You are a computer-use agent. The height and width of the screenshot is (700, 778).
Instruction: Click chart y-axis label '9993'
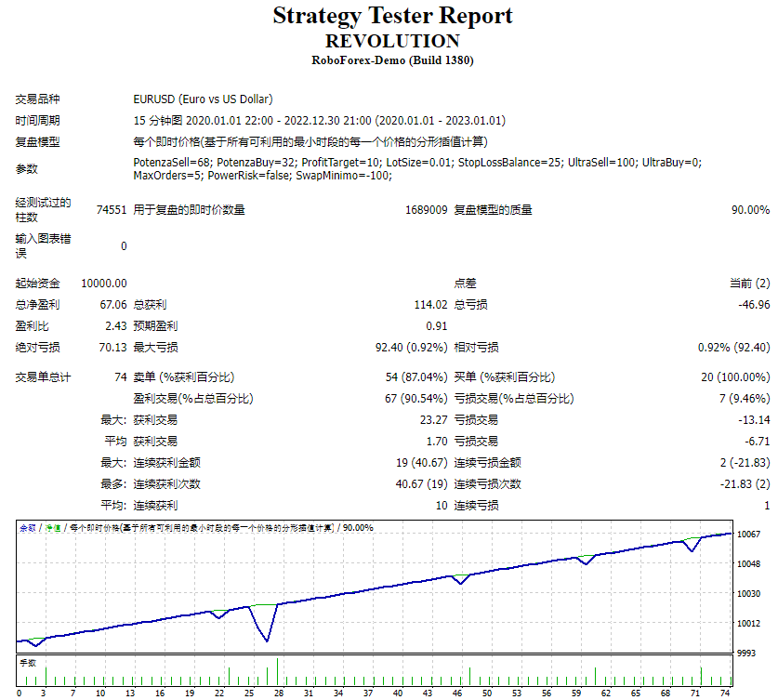point(746,653)
